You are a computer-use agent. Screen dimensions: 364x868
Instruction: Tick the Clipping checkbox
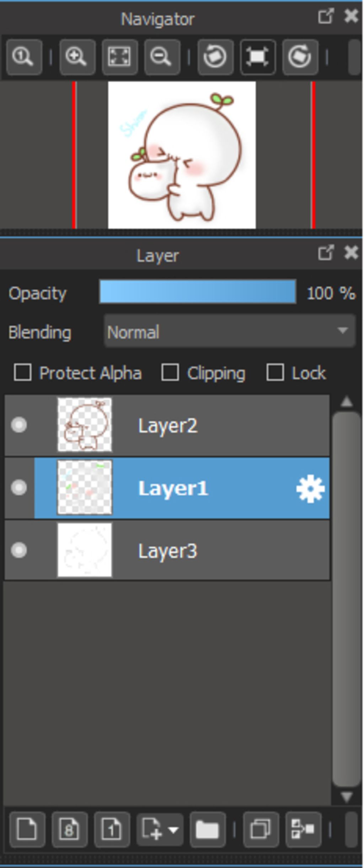click(x=170, y=372)
